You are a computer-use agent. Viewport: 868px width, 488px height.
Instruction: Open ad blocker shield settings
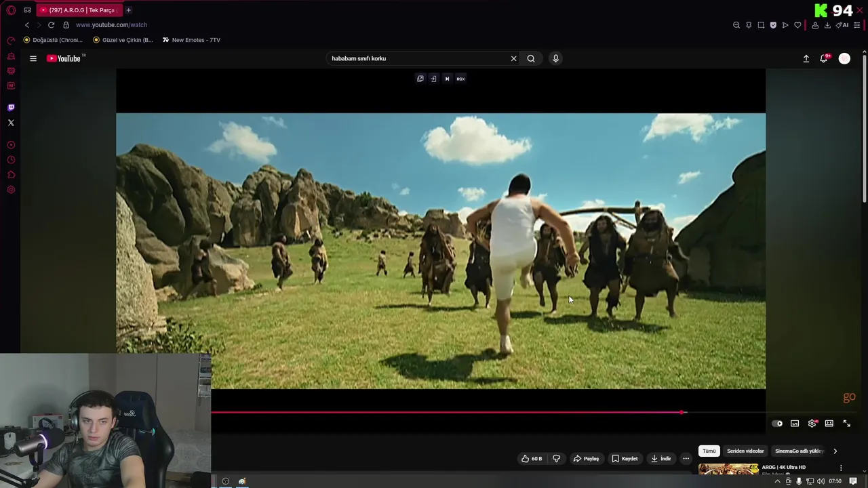click(773, 25)
